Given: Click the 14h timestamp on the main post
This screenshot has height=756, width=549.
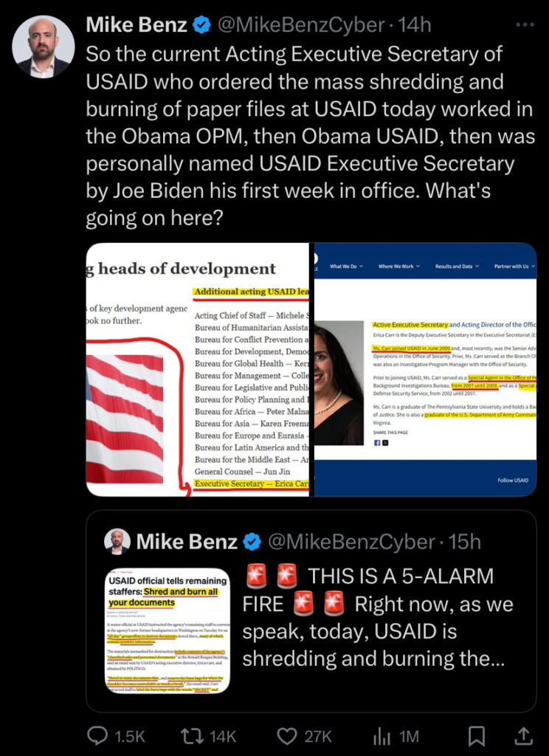Looking at the screenshot, I should tap(414, 25).
